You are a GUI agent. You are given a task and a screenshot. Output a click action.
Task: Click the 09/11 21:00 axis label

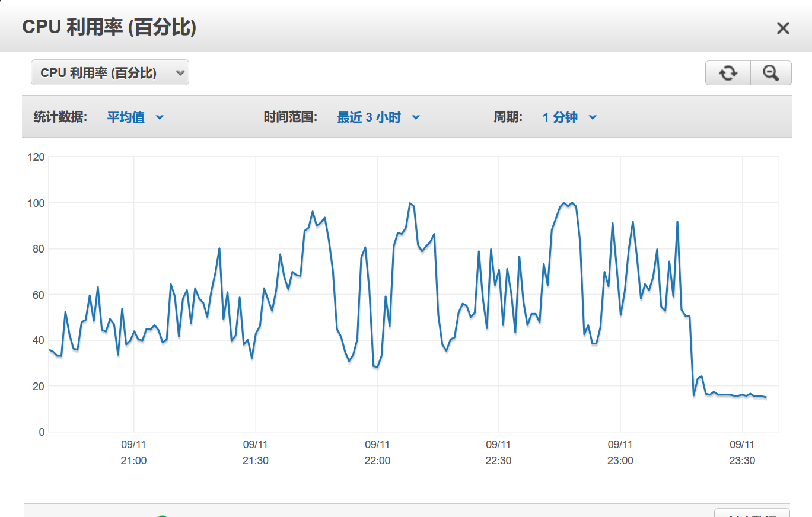pyautogui.click(x=133, y=452)
